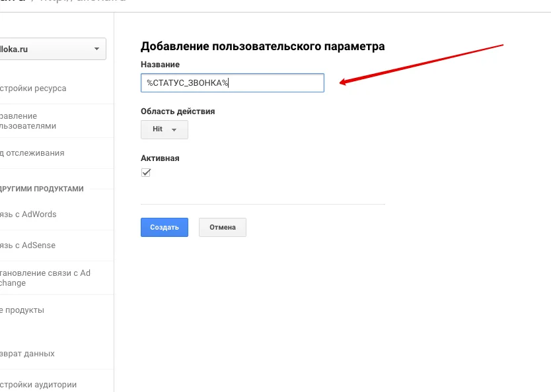Screen dimensions: 551x392
Task: Click the Отмена button
Action: [223, 228]
